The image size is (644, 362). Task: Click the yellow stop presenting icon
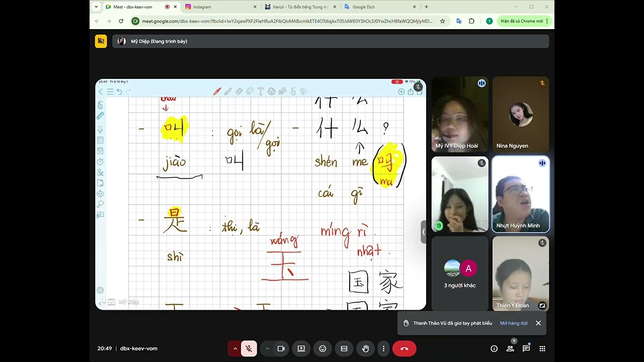[101, 41]
